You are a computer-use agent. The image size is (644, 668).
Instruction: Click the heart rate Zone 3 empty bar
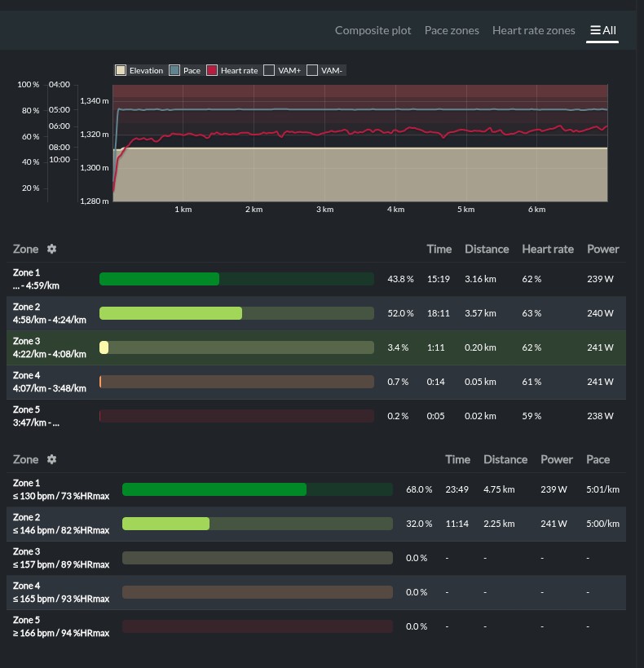click(x=258, y=558)
